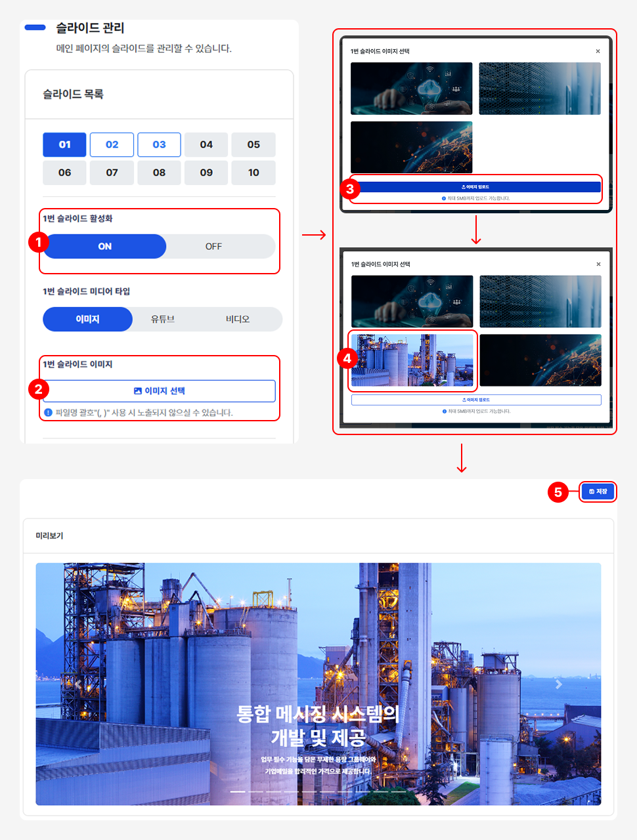
Task: Click the blue 저장 save button
Action: point(598,492)
